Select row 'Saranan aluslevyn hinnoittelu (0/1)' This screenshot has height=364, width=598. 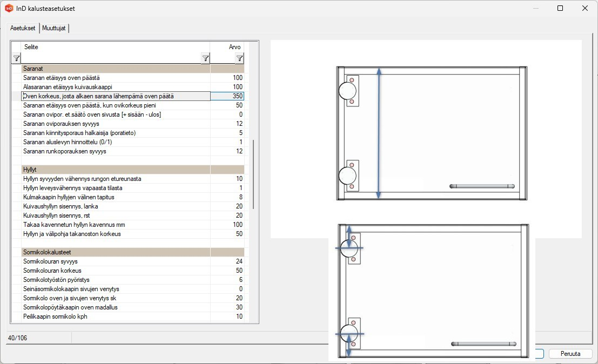coord(133,142)
